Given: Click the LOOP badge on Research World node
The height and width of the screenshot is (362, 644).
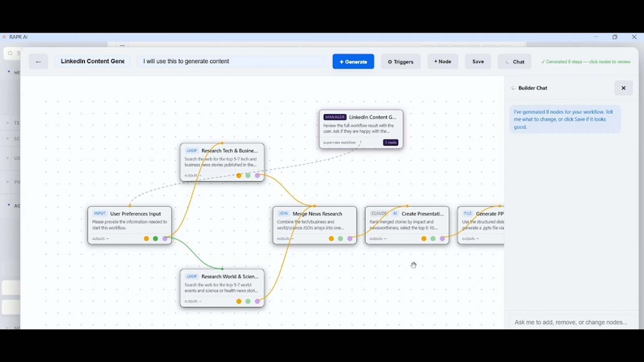Looking at the screenshot, I should pos(192,276).
